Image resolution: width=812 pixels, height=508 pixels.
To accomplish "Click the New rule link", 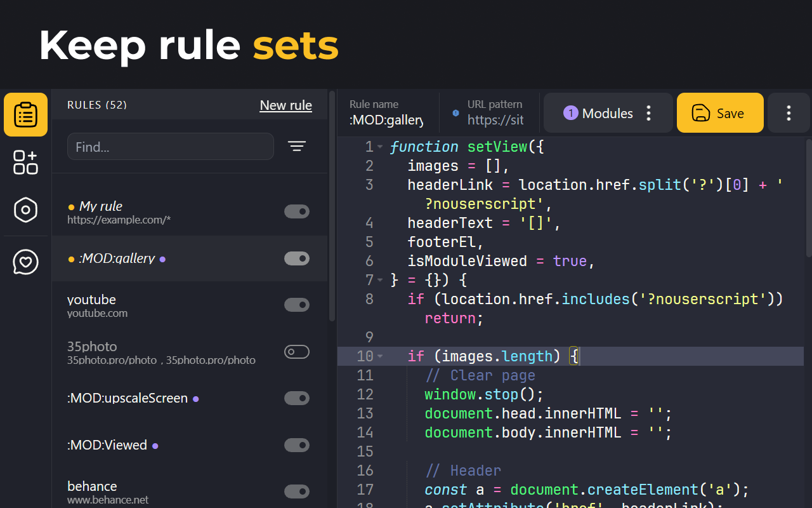I will pyautogui.click(x=285, y=105).
